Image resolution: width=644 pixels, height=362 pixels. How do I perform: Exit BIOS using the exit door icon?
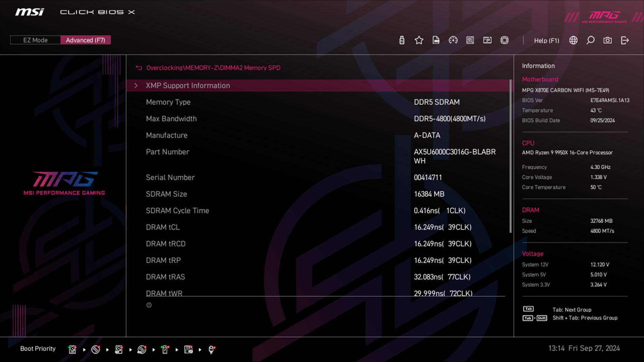[625, 41]
